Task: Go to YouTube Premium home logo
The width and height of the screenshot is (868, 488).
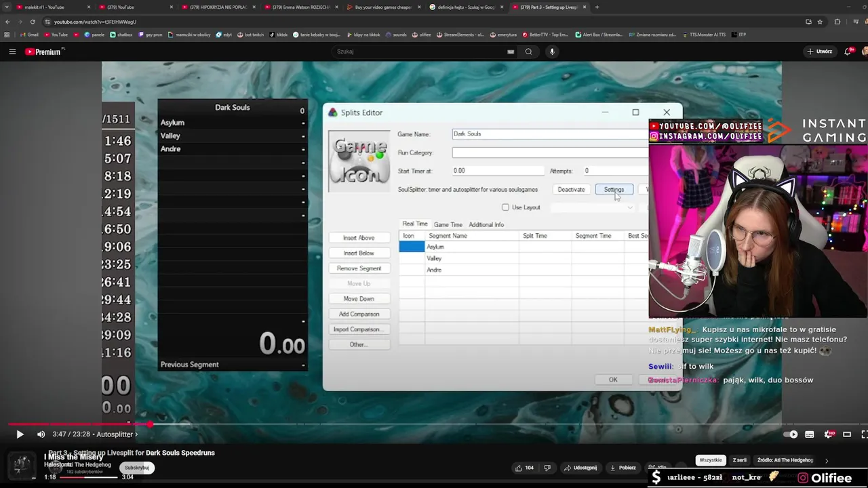Action: (43, 52)
